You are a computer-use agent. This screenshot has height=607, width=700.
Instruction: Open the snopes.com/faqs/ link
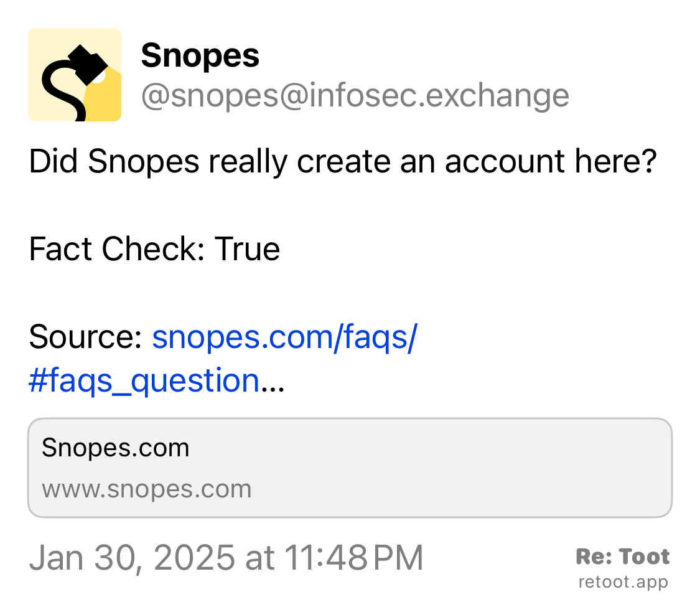284,337
